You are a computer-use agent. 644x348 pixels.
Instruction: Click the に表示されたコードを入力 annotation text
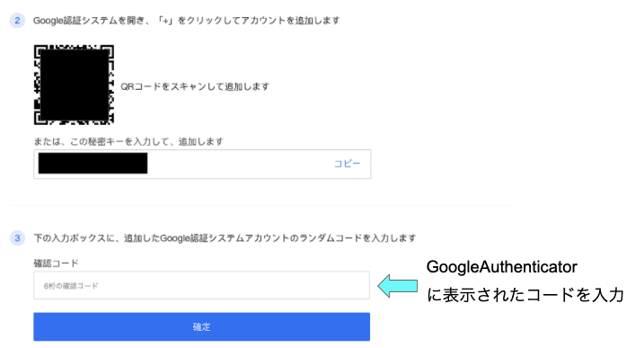525,295
